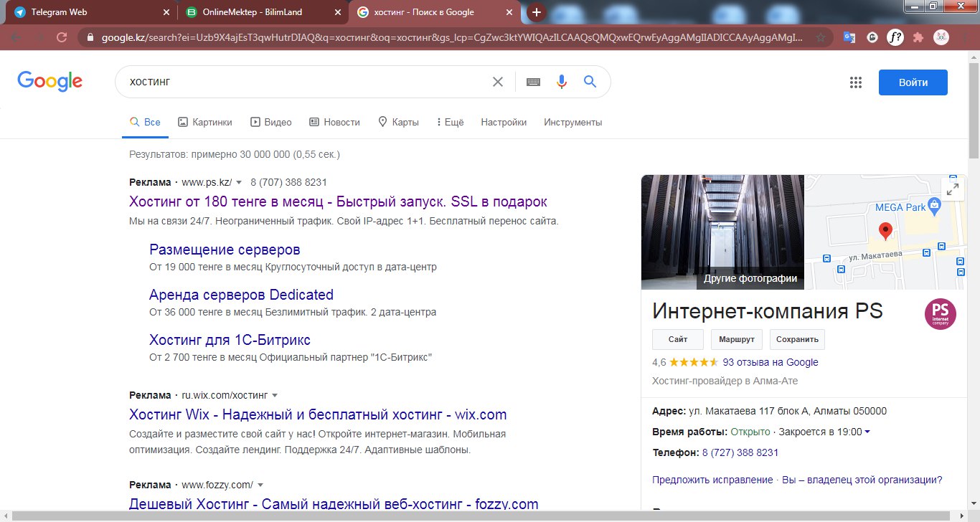Expand the www.fozzy.com ad dropdown arrow
The height and width of the screenshot is (522, 980).
point(260,485)
